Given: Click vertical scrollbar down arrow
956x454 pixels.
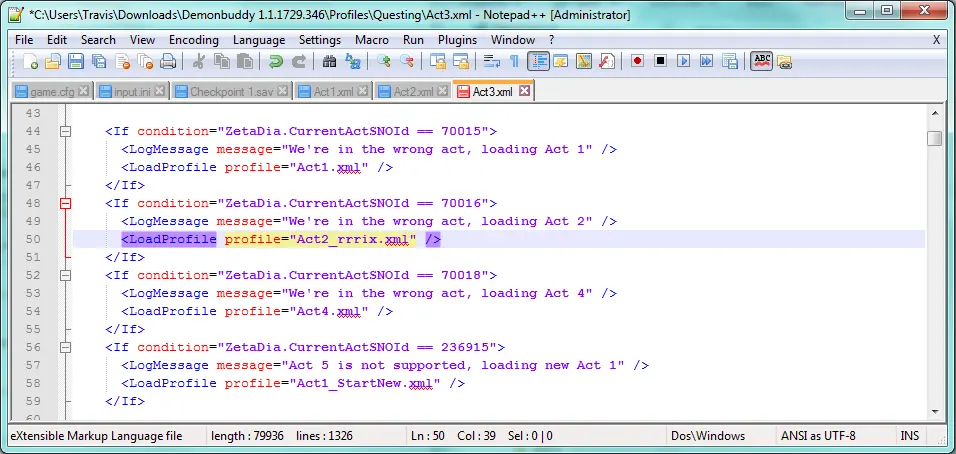Looking at the screenshot, I should click(x=935, y=412).
